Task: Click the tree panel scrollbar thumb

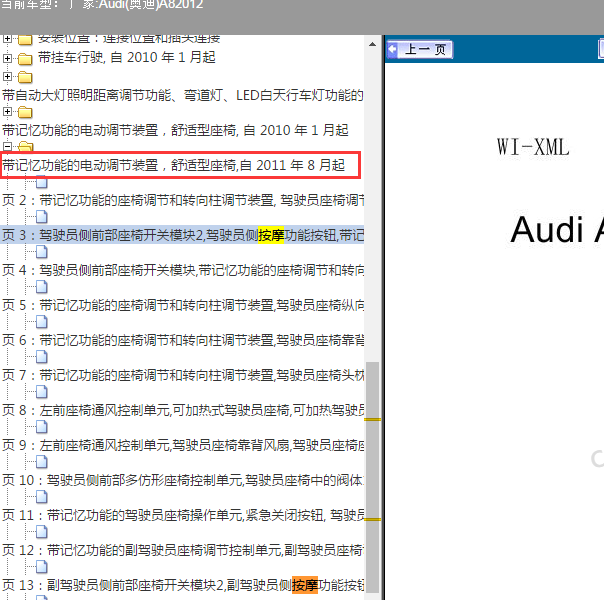Action: [372, 477]
